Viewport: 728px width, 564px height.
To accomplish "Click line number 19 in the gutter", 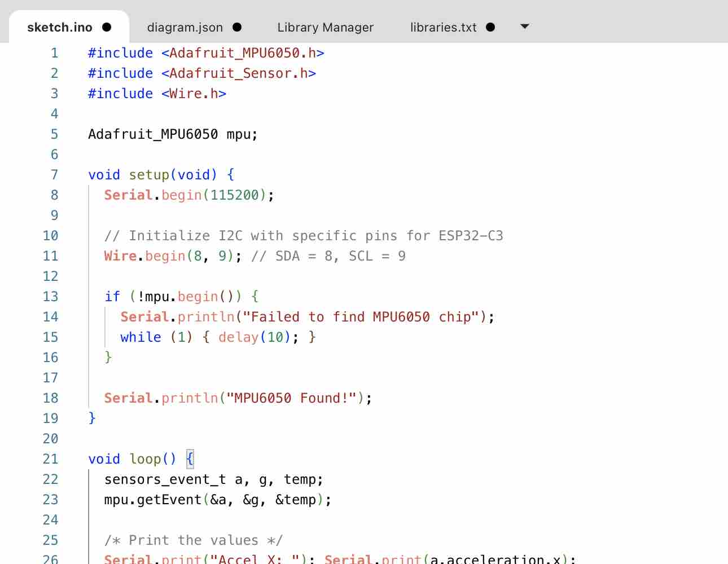I will click(50, 418).
